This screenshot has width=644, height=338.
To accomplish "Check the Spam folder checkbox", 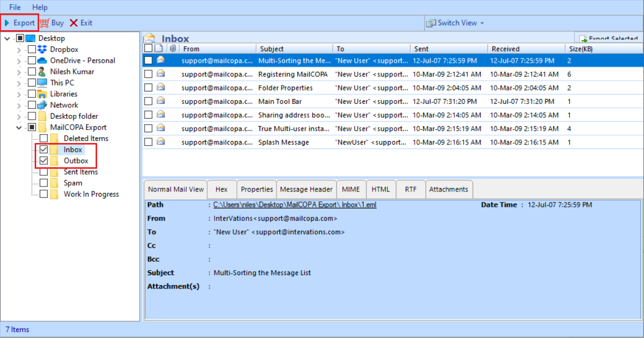I will 44,183.
